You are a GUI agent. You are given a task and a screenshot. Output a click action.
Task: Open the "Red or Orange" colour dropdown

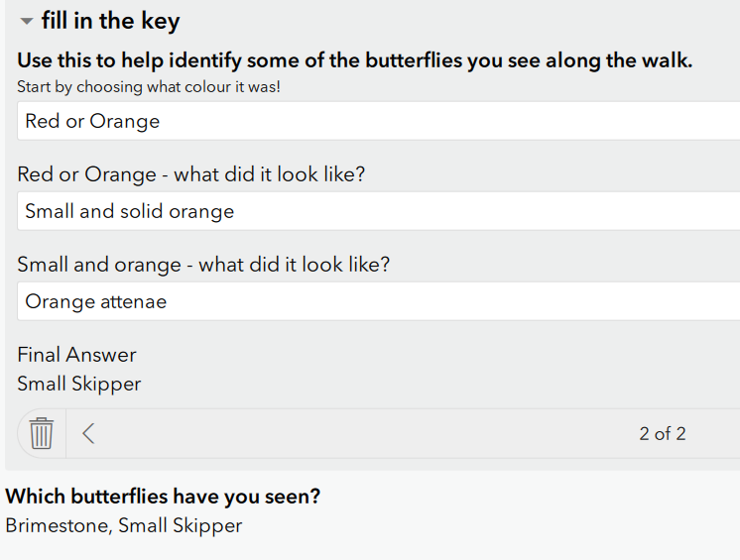(x=377, y=121)
